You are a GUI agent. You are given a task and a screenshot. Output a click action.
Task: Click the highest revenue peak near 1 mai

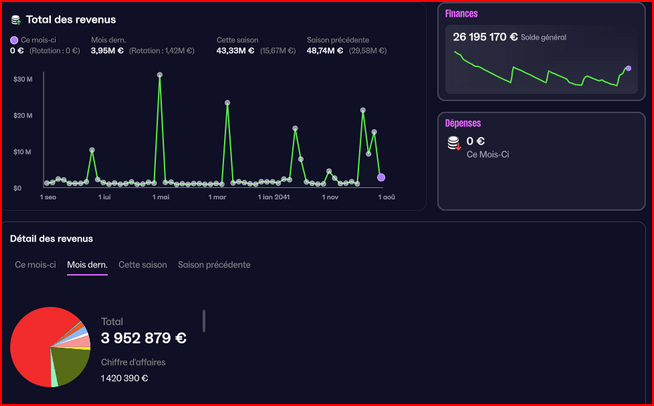tap(160, 75)
